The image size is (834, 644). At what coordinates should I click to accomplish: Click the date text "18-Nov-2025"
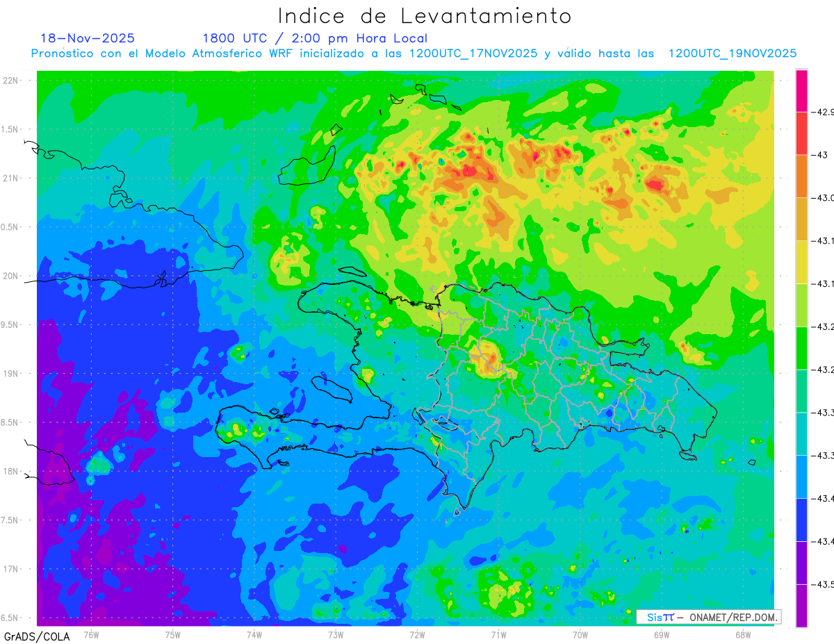88,38
